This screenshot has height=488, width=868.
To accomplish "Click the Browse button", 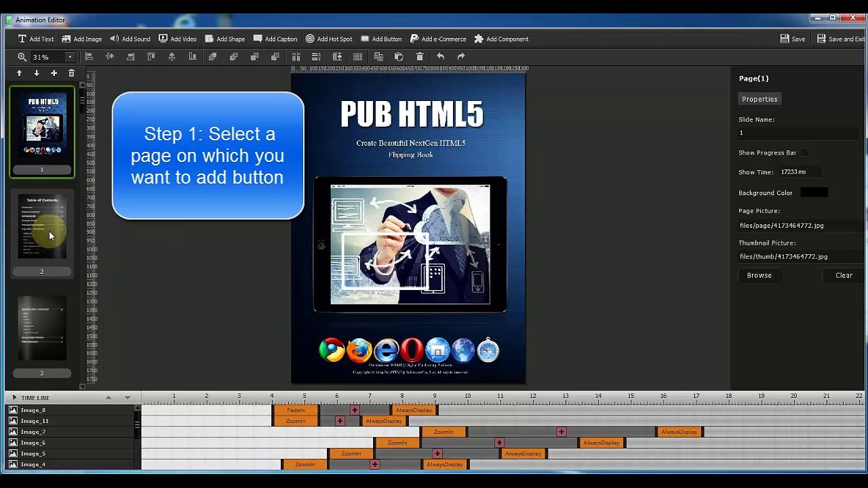I will pos(759,275).
